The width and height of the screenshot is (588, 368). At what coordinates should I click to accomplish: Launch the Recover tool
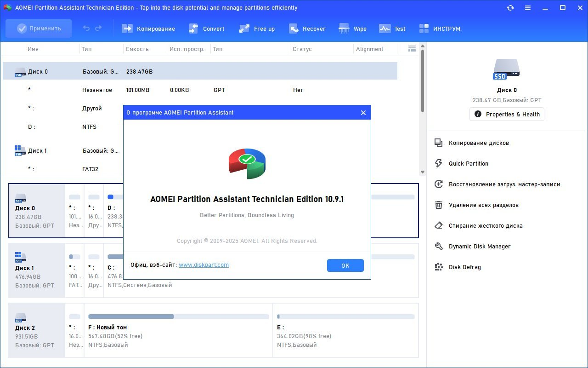(307, 29)
